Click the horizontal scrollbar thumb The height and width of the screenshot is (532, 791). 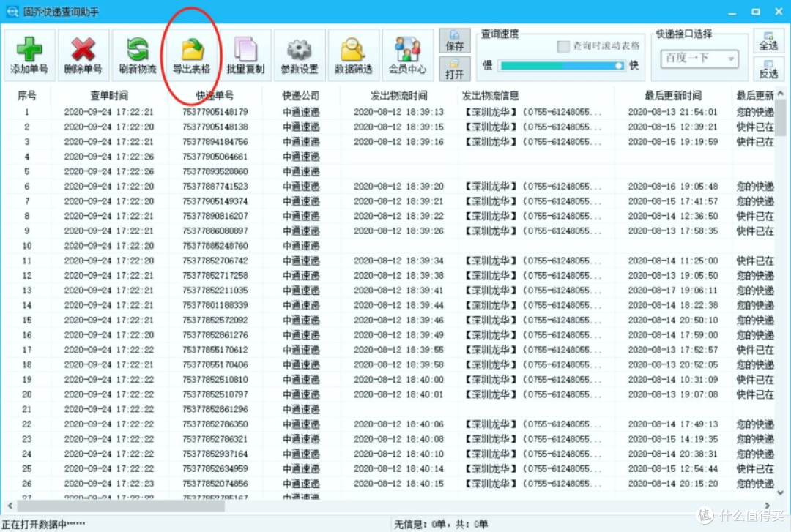[121, 505]
